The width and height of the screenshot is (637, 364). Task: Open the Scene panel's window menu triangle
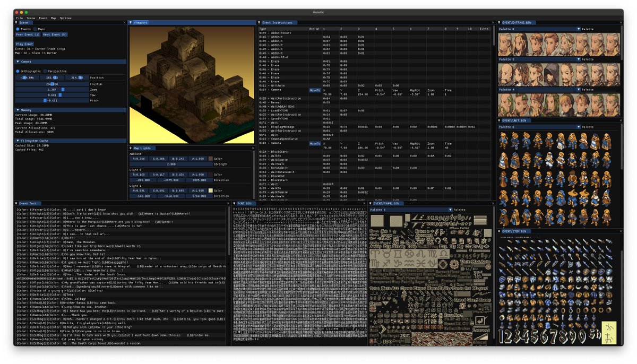(x=16, y=22)
